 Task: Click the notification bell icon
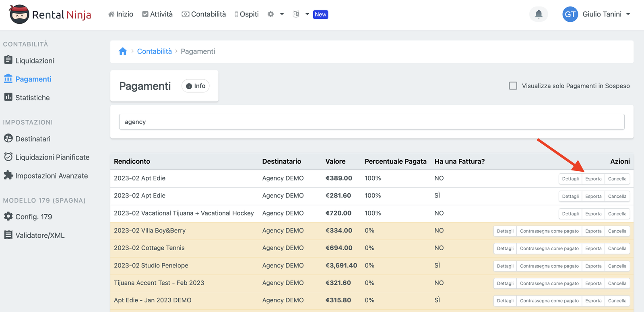538,14
